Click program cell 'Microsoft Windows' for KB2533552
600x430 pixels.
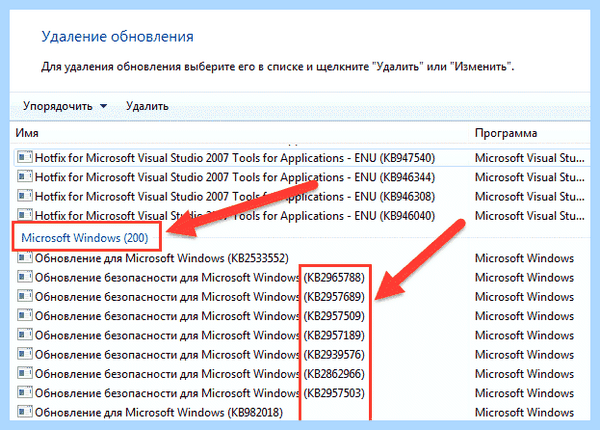[524, 258]
